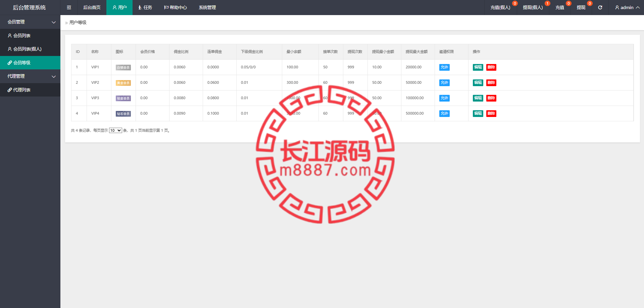The width and height of the screenshot is (644, 308).
Task: Click the VIP2 gold member badge icon
Action: click(123, 83)
